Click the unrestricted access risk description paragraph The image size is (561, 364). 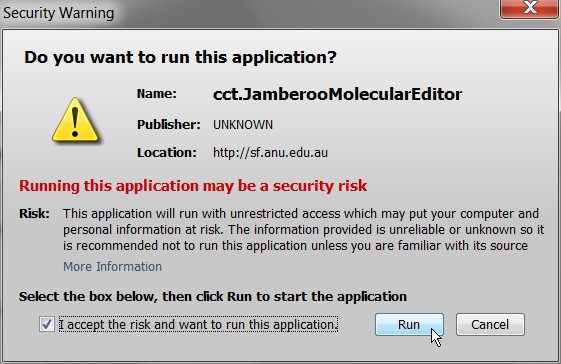pyautogui.click(x=303, y=230)
